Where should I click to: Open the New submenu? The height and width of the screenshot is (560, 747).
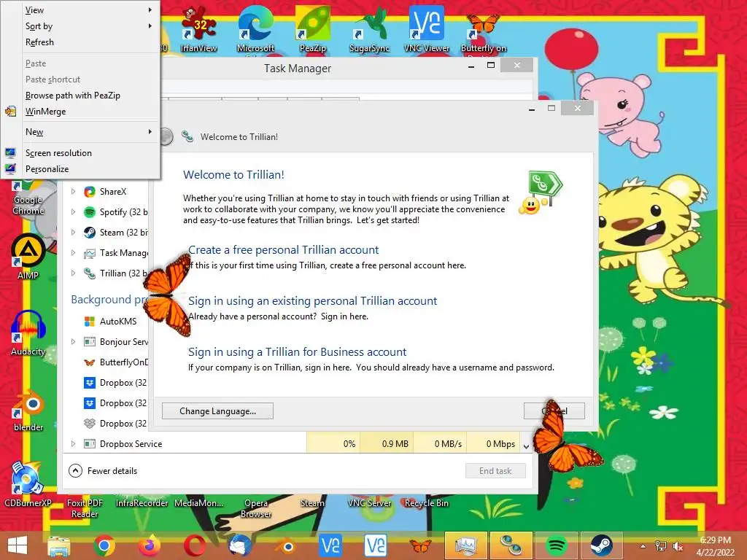click(80, 132)
